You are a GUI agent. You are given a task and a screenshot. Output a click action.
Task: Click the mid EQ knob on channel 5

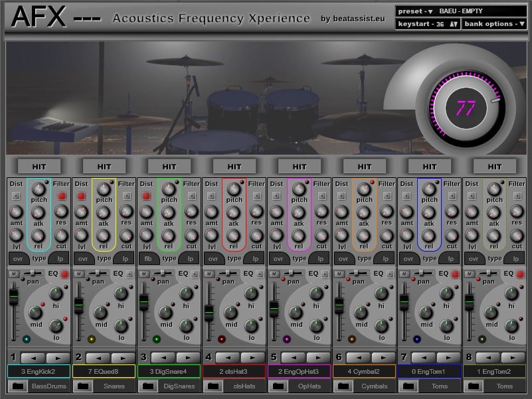coord(296,313)
